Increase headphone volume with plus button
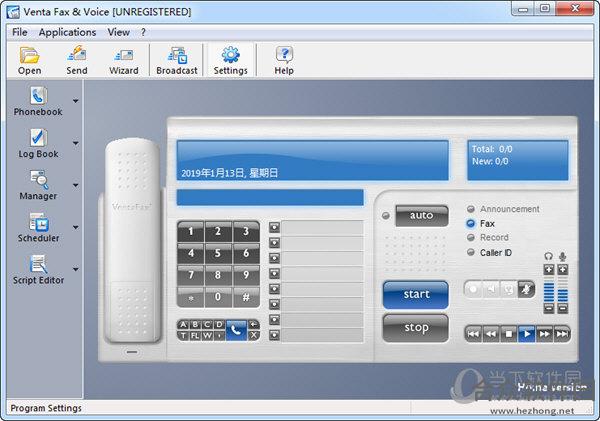 click(549, 269)
